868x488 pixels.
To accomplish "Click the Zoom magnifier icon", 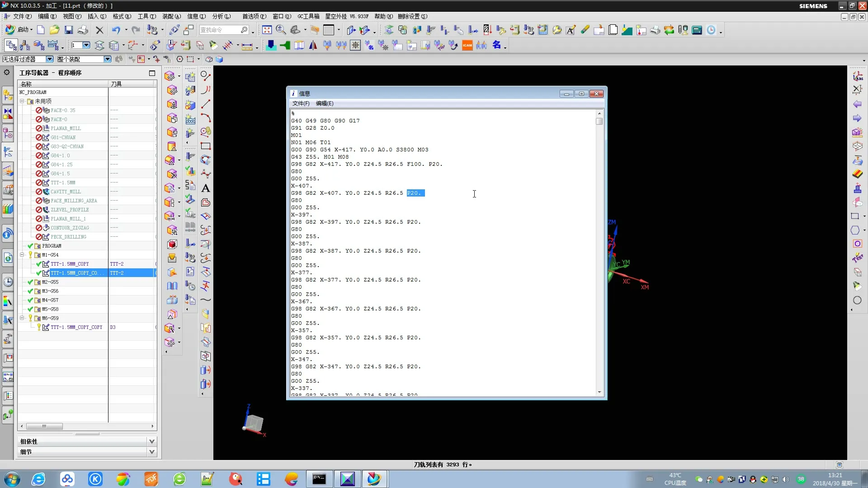I will pyautogui.click(x=281, y=30).
